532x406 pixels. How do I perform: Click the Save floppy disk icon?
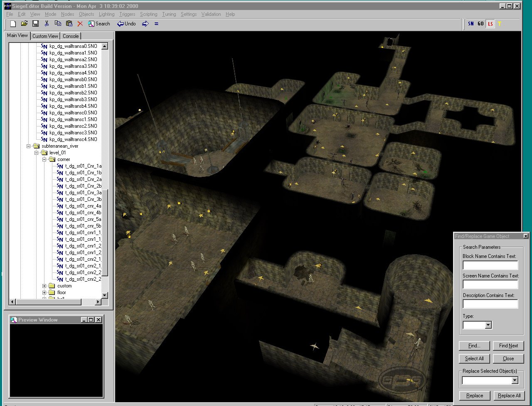coord(35,24)
